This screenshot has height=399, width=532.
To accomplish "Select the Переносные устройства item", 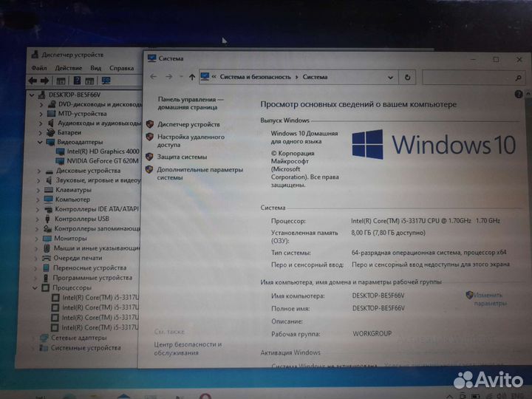I will point(89,267).
